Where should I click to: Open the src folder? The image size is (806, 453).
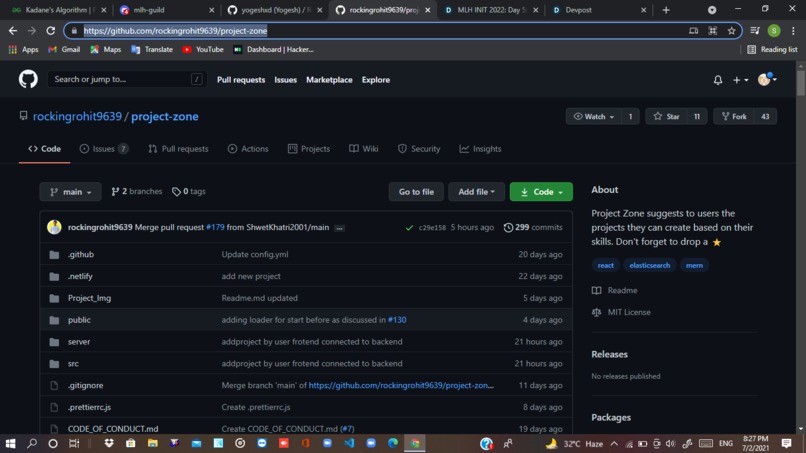(73, 364)
